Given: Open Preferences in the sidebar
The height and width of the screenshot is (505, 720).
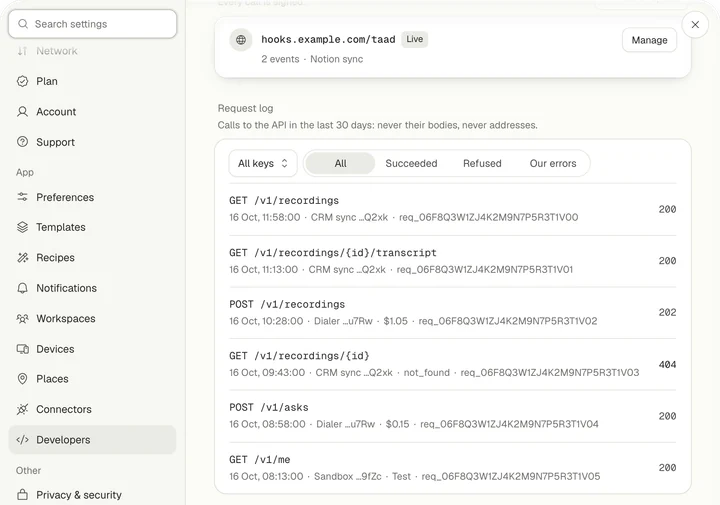Looking at the screenshot, I should point(92,197).
